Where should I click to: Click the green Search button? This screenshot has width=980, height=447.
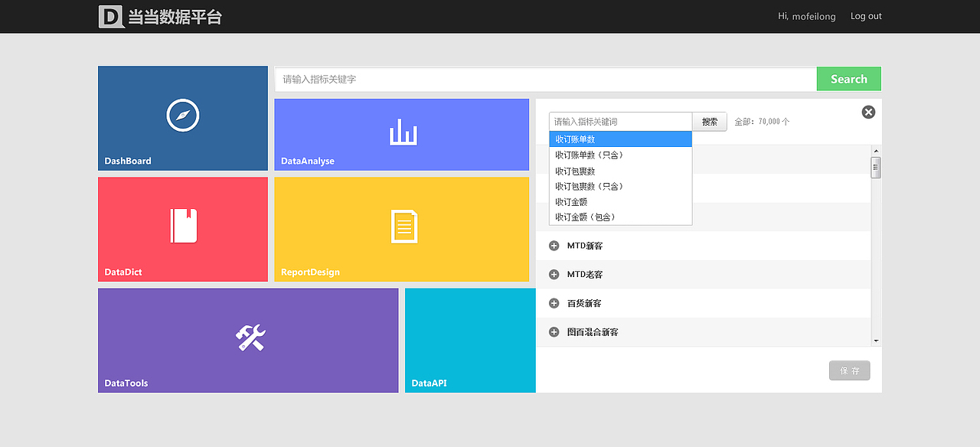(x=849, y=79)
